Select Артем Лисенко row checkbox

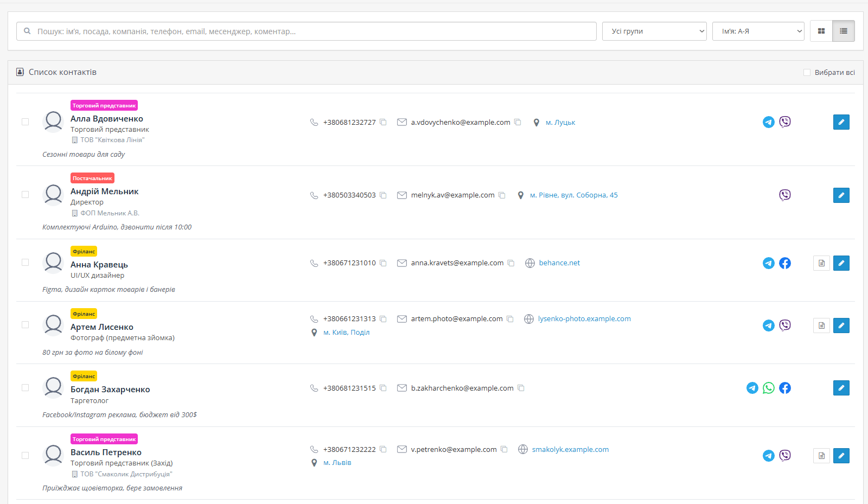(25, 325)
